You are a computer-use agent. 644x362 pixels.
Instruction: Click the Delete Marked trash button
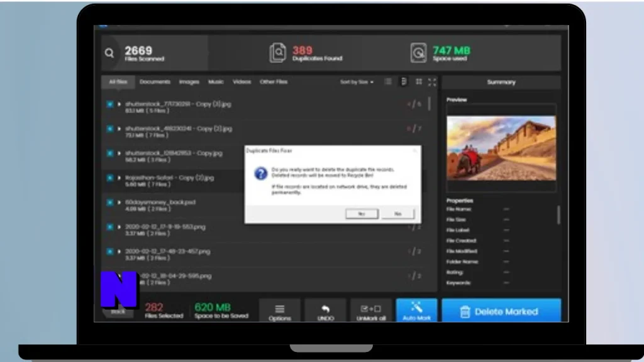501,310
